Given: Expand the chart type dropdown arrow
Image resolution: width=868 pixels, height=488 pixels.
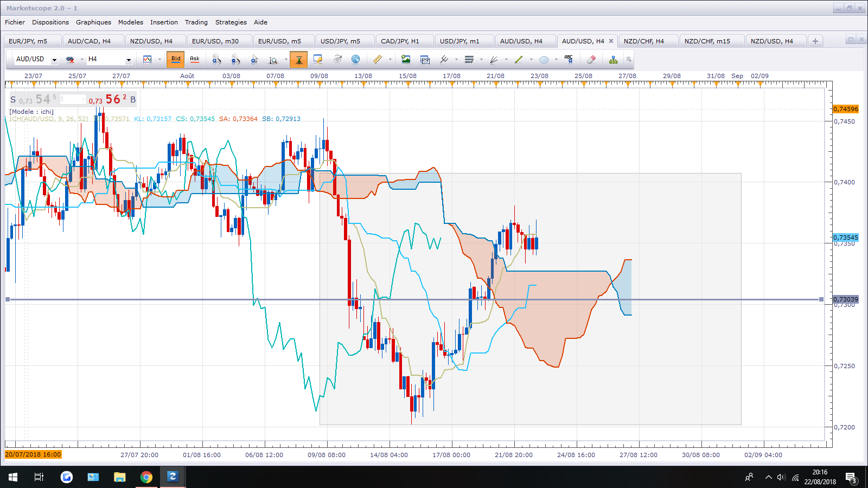Looking at the screenshot, I should (159, 60).
